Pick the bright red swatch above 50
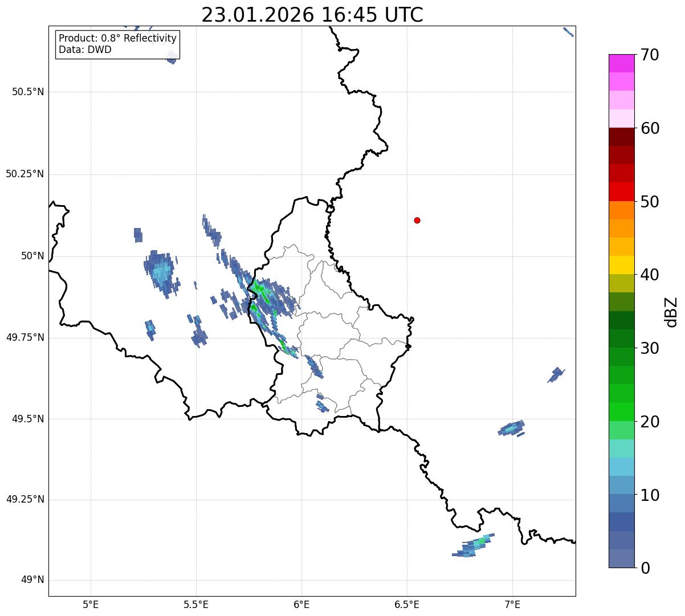This screenshot has width=685, height=616. click(x=621, y=192)
